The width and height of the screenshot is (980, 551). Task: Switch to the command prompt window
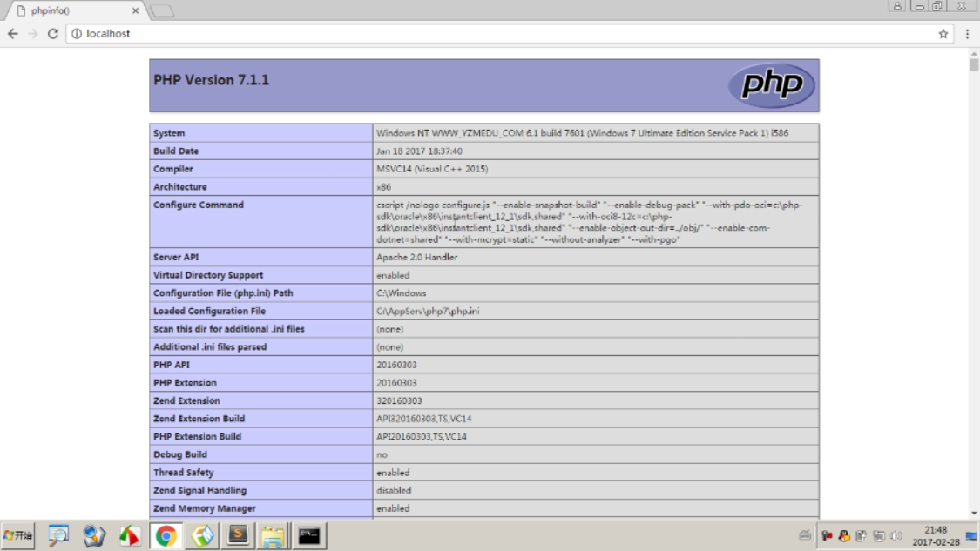[308, 535]
